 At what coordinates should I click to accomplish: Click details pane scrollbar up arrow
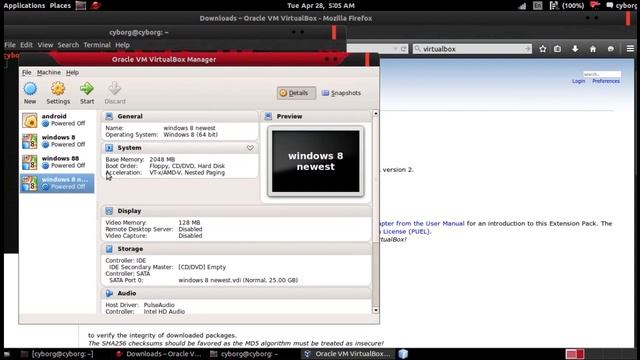(376, 113)
